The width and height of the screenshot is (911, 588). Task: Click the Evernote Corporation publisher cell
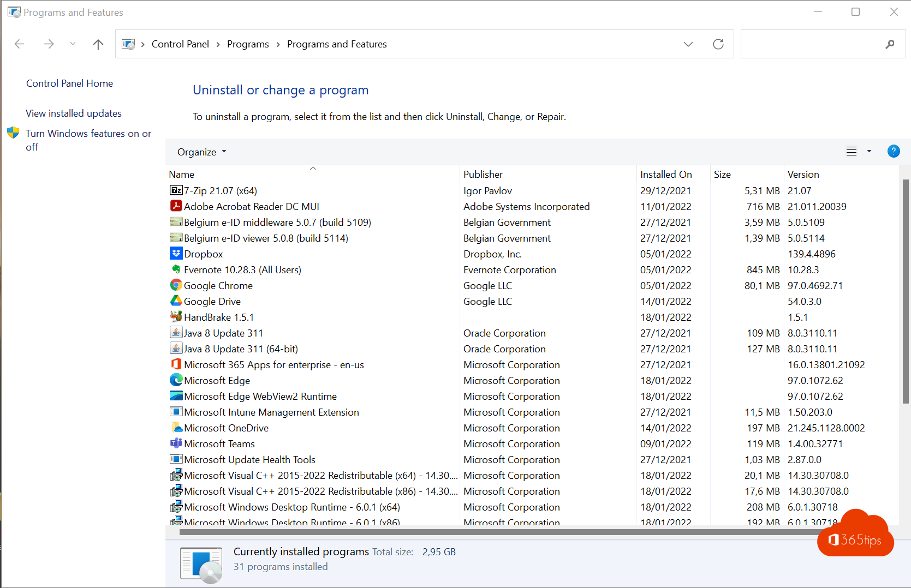509,270
